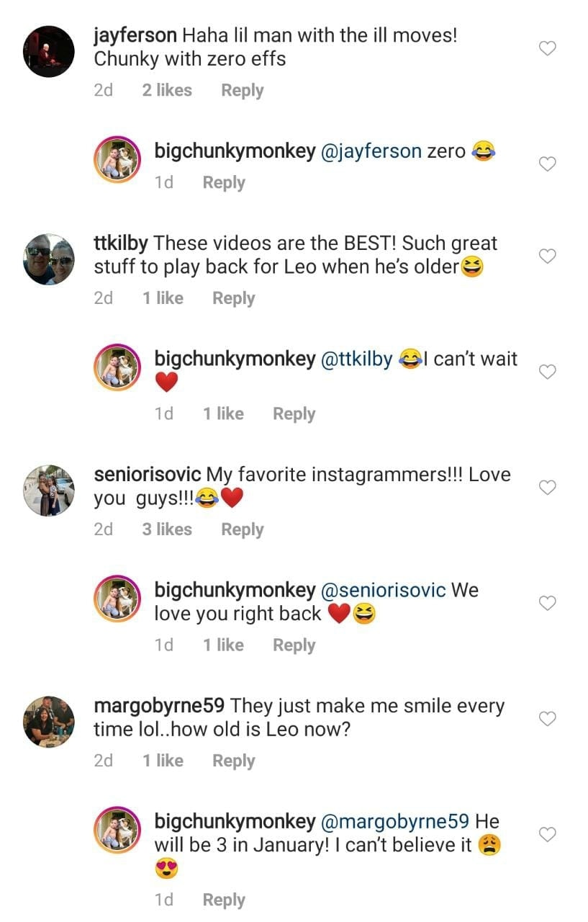Image resolution: width=588 pixels, height=922 pixels.
Task: Like jayferson's comment with the heart
Action: (x=548, y=49)
